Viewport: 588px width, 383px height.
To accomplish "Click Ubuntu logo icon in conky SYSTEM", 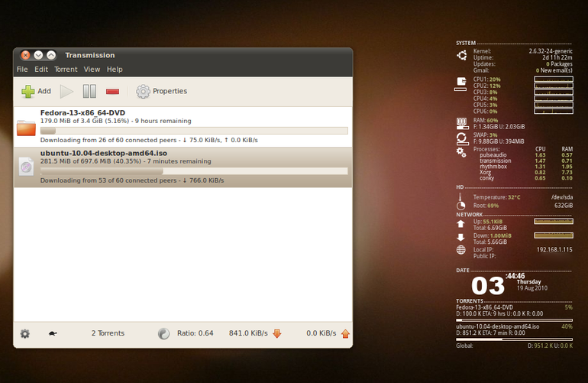I will pos(462,55).
